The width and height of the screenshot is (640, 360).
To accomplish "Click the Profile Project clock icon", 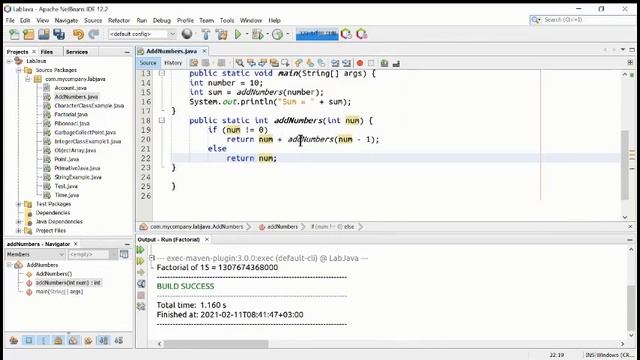I will [277, 34].
